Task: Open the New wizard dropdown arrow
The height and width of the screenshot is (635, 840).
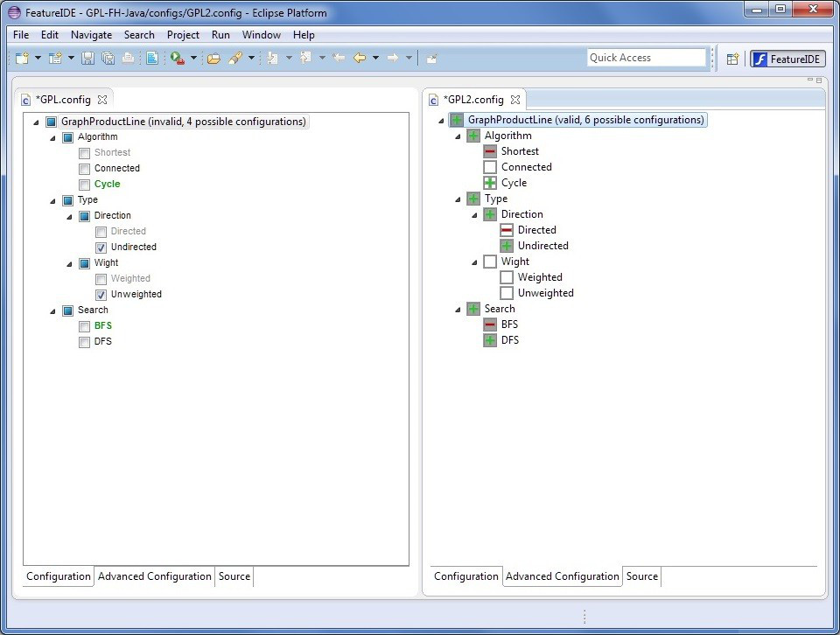Action: click(38, 58)
